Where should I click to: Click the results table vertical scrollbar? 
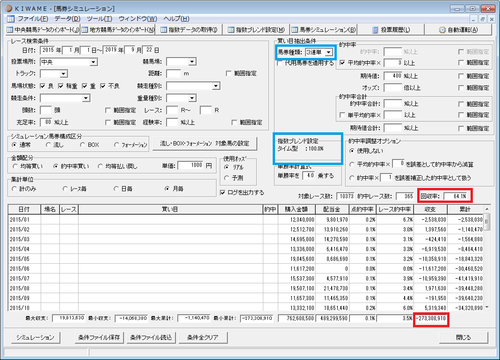pos(487,258)
